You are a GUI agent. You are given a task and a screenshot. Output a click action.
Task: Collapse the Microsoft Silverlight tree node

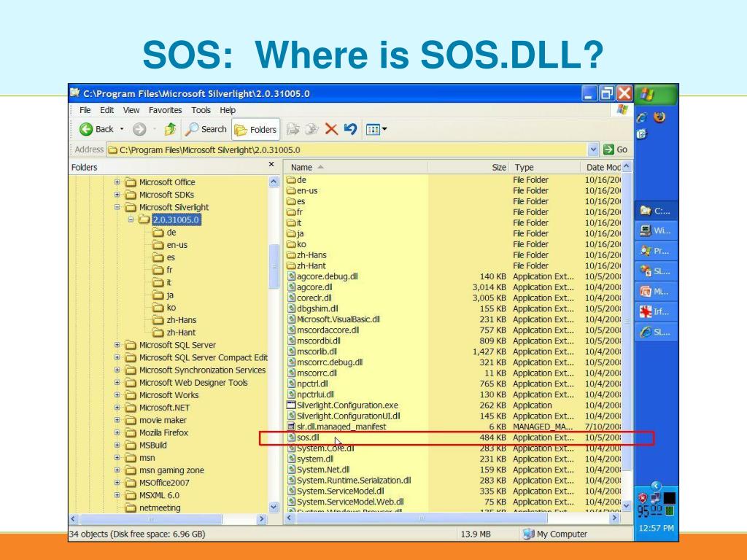[117, 207]
